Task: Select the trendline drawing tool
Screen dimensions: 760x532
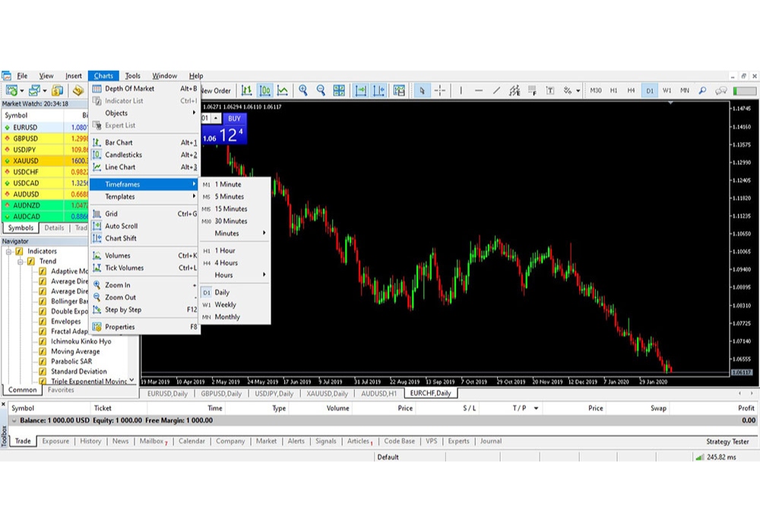Action: point(496,90)
